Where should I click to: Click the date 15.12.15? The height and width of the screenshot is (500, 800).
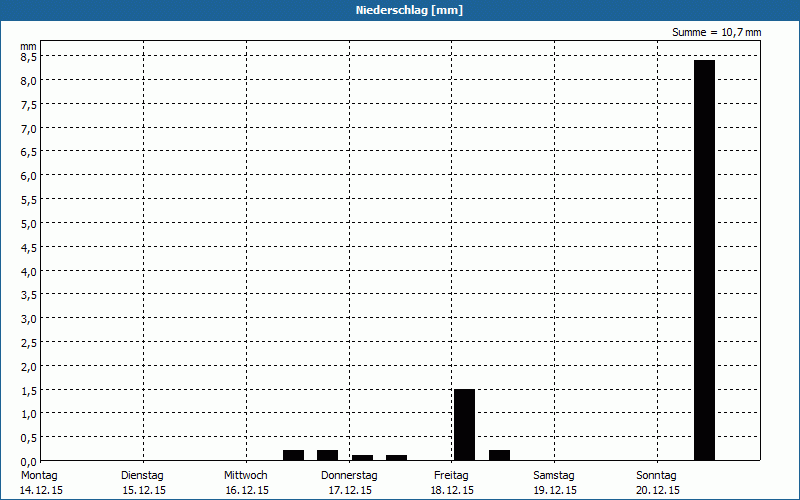[x=144, y=490]
